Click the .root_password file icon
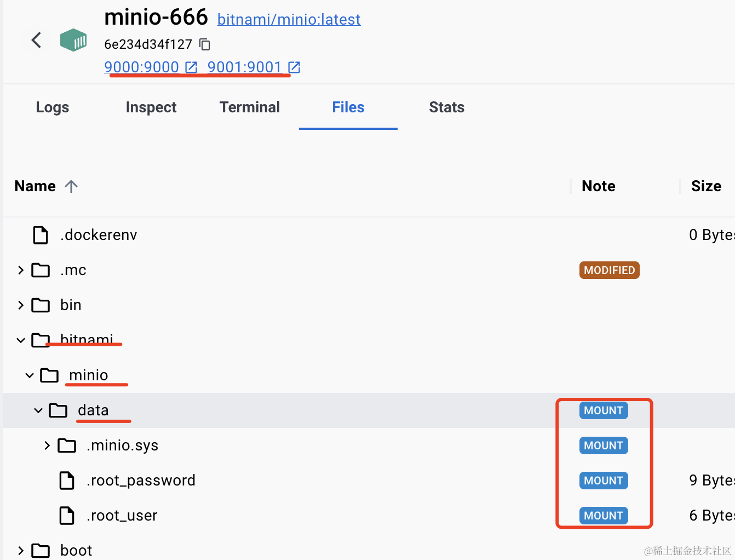This screenshot has width=735, height=560. [x=67, y=481]
